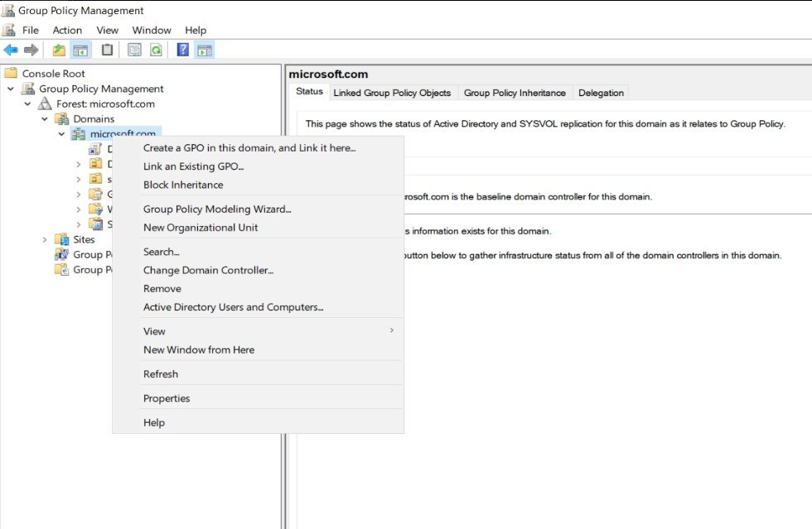Select Console Root label in the tree
This screenshot has height=529, width=812.
click(x=53, y=74)
